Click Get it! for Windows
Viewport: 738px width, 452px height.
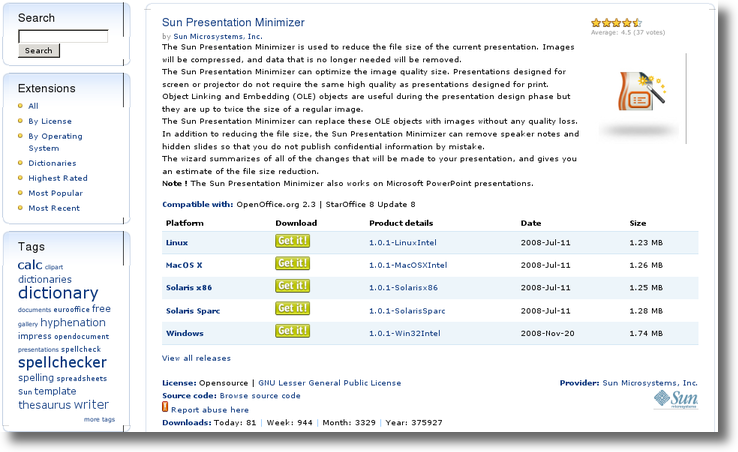292,331
